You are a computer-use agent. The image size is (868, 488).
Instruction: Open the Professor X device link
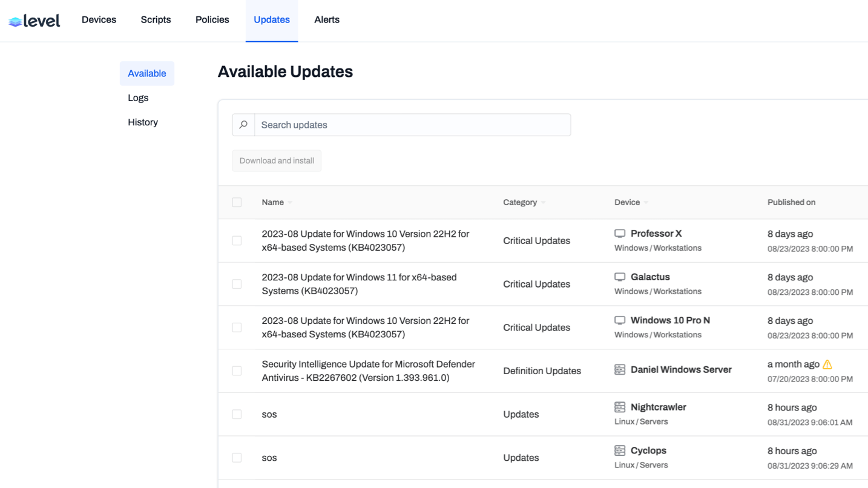click(x=656, y=234)
